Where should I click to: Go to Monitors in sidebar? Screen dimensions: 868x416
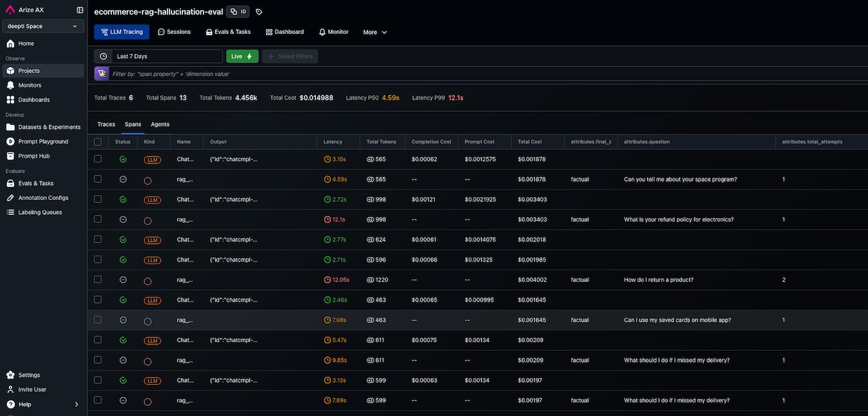coord(29,85)
